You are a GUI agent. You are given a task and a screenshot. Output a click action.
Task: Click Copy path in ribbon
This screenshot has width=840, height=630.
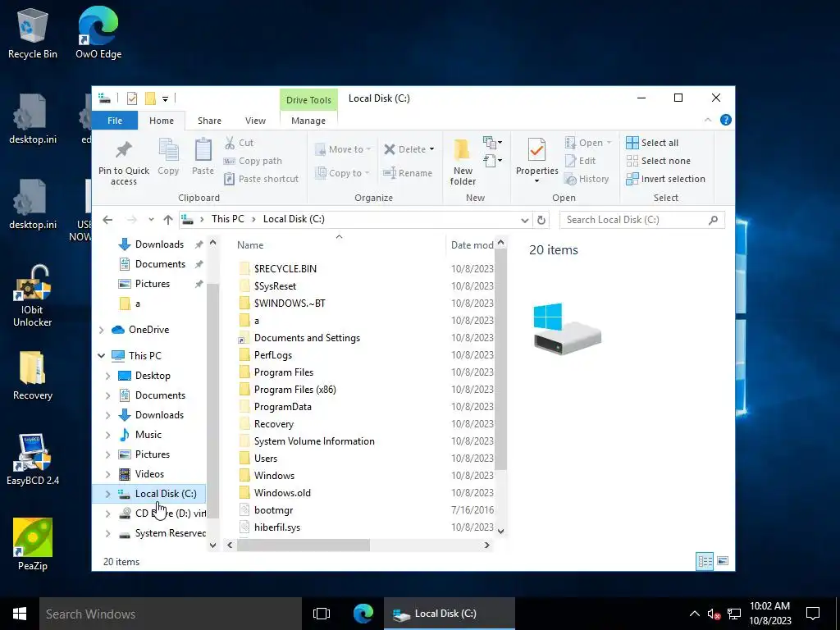click(x=253, y=161)
